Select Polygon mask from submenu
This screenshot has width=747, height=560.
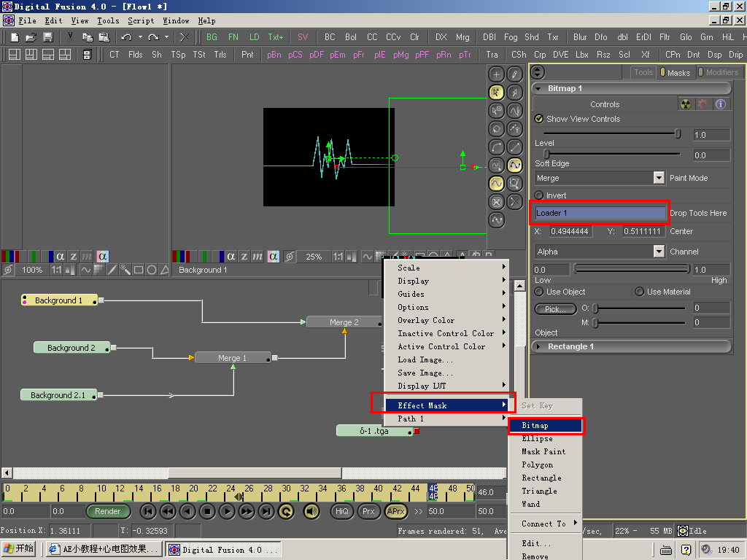pos(546,464)
